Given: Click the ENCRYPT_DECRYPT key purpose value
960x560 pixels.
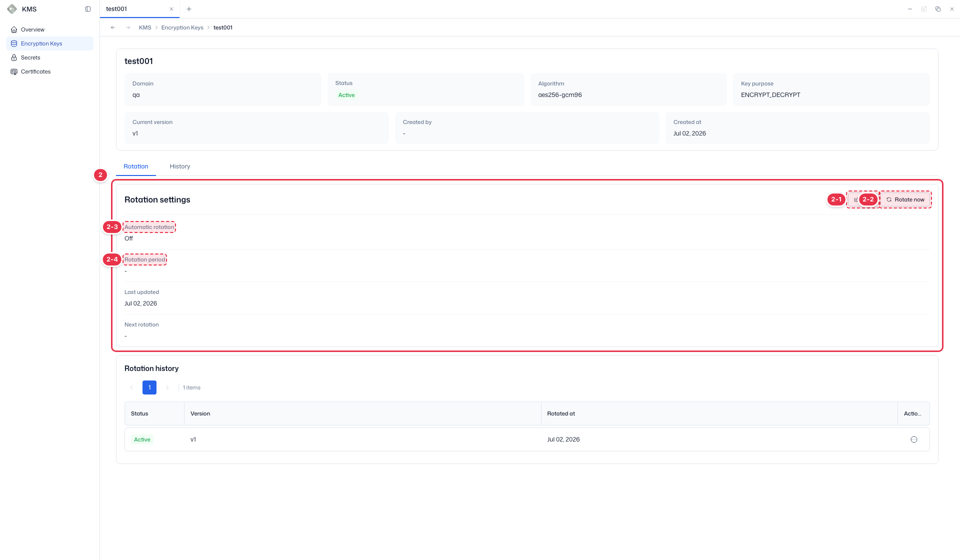Looking at the screenshot, I should tap(770, 95).
